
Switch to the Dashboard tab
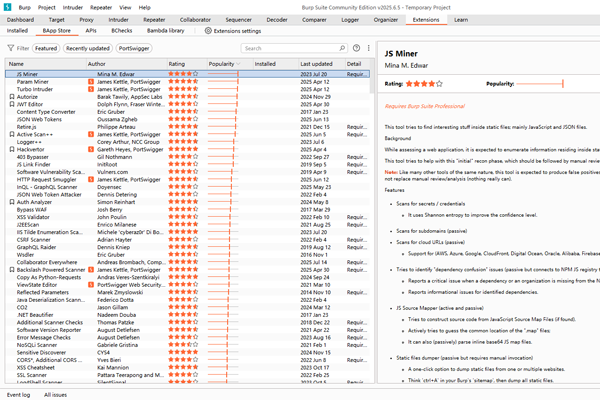coord(20,20)
